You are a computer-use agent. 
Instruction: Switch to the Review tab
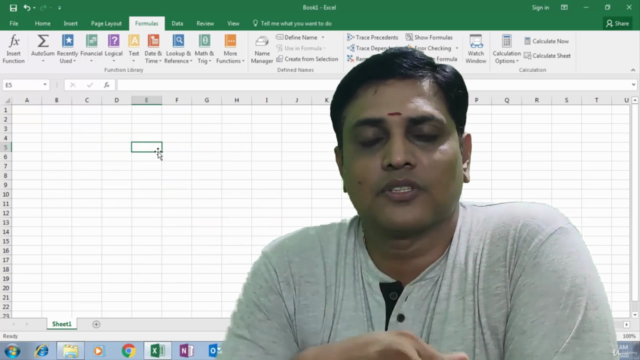(205, 23)
